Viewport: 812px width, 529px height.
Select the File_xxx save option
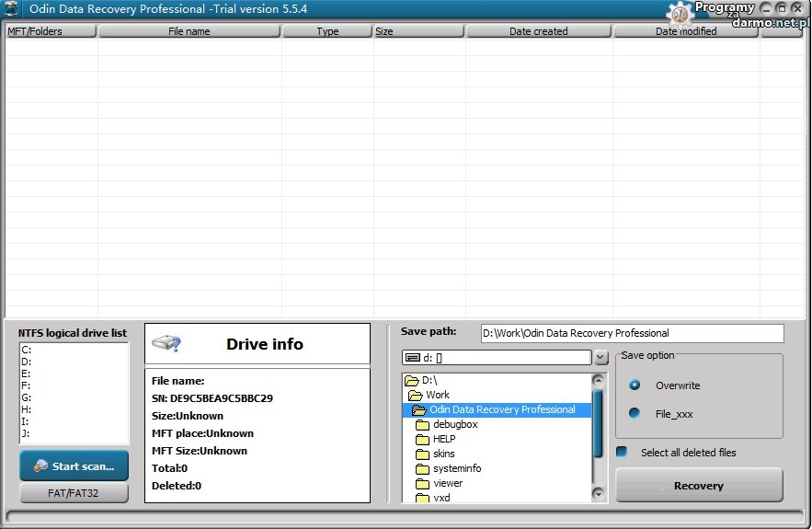click(x=635, y=414)
